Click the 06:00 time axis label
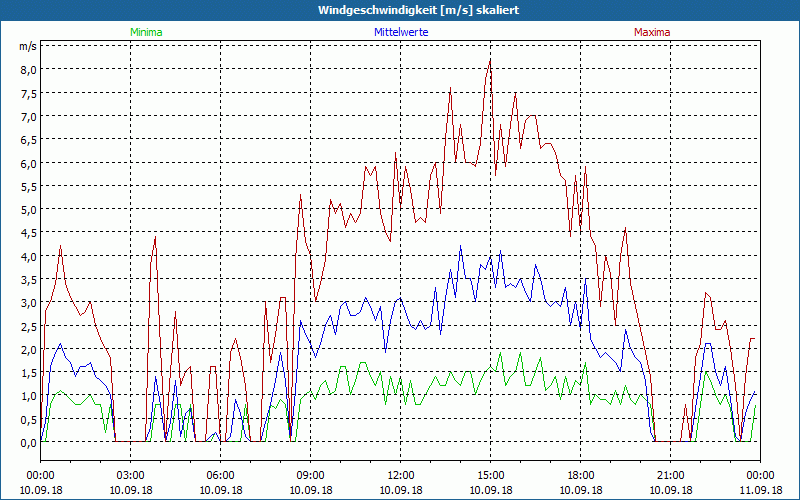This screenshot has width=800, height=500. [220, 476]
